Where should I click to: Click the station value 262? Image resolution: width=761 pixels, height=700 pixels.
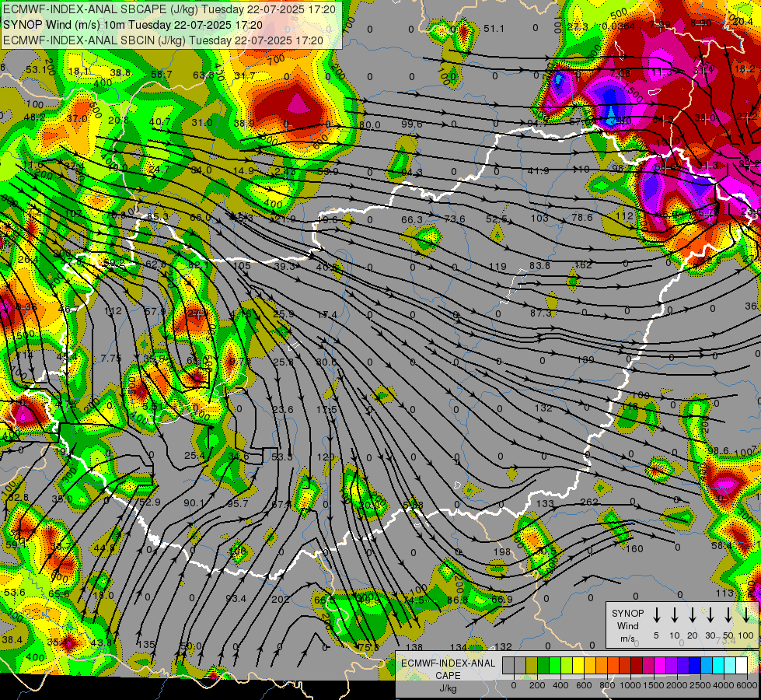(588, 502)
